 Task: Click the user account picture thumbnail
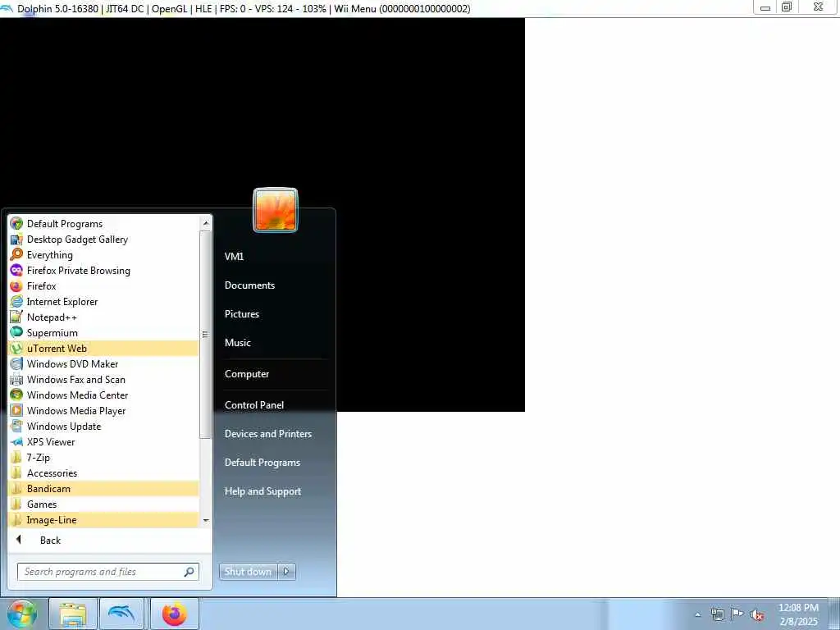pos(276,209)
